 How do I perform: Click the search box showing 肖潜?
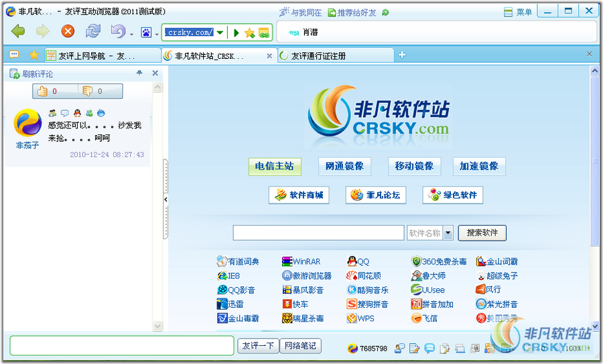point(436,32)
